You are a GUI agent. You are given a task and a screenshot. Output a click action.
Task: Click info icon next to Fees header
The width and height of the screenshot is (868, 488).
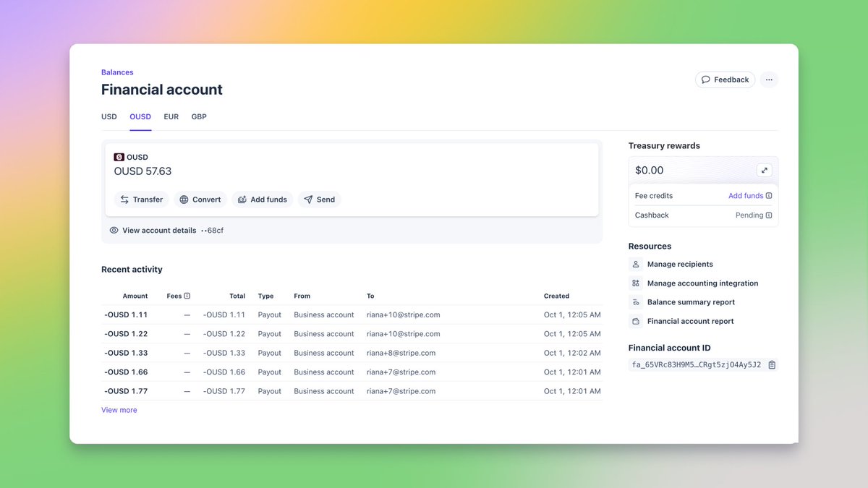click(187, 296)
